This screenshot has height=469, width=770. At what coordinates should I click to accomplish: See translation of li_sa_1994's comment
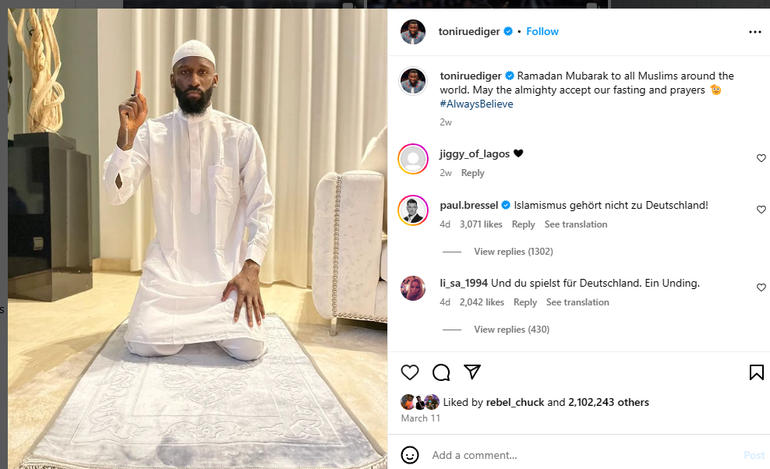point(577,303)
